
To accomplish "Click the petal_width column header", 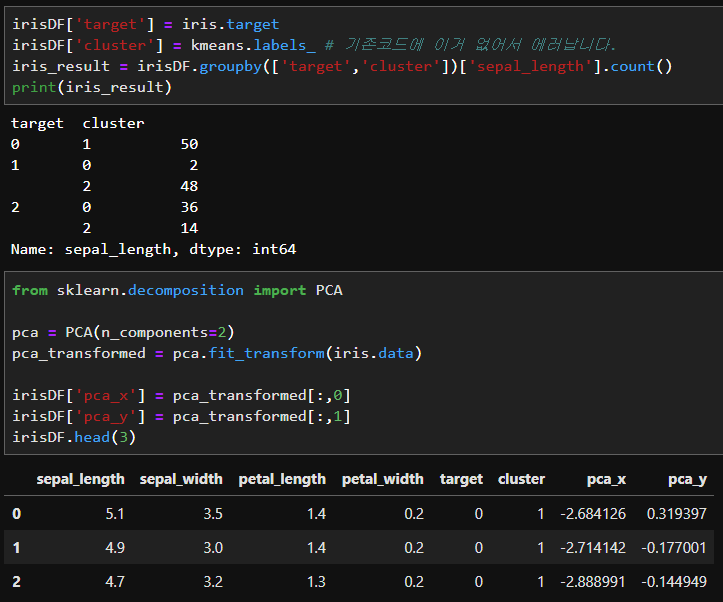I will point(383,479).
